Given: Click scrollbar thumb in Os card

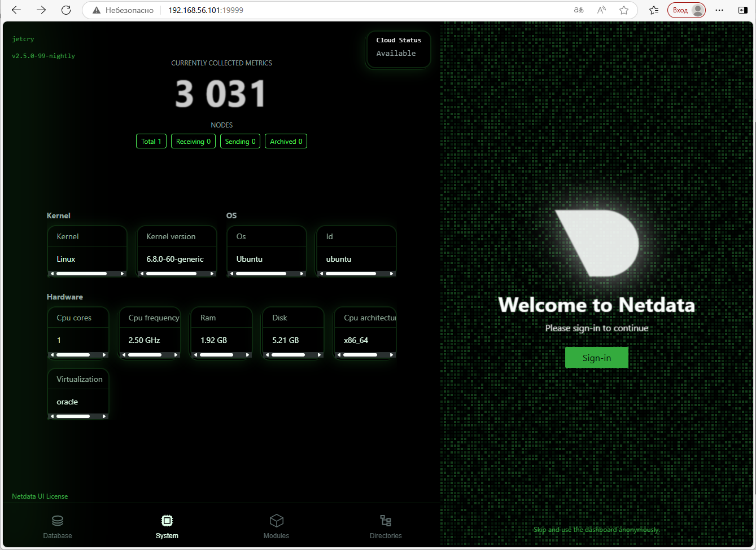Looking at the screenshot, I should (261, 274).
